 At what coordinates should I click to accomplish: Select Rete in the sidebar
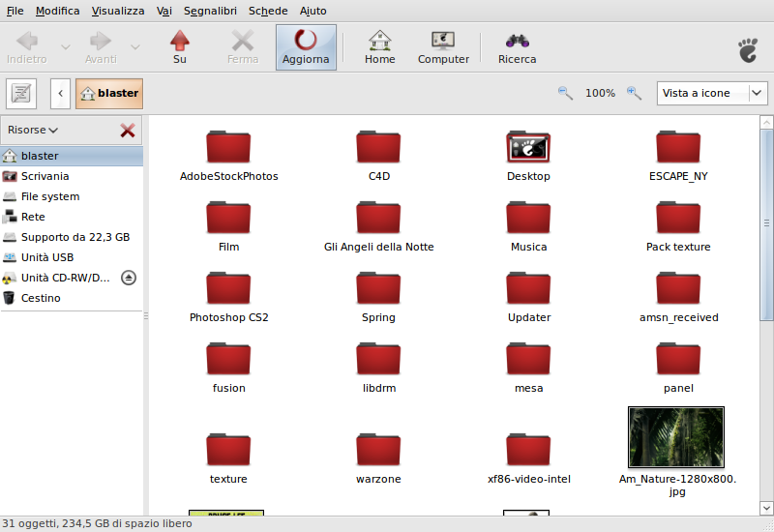(x=72, y=217)
